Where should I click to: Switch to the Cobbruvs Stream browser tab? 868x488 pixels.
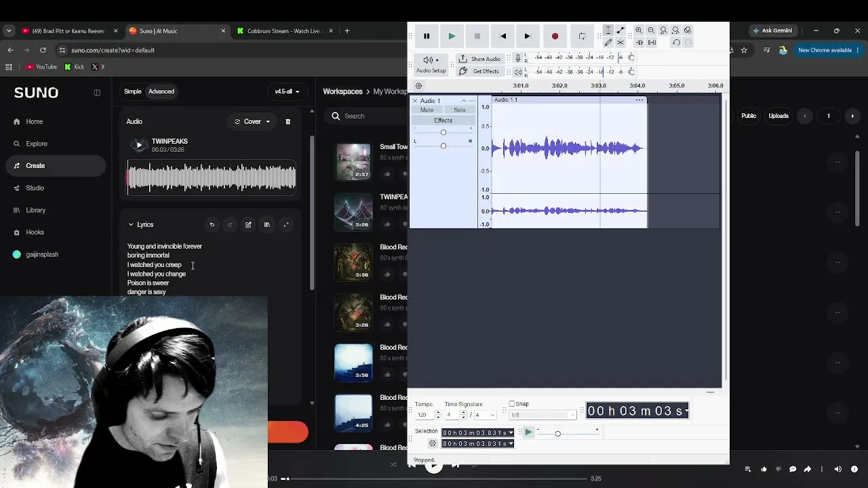[x=284, y=31]
